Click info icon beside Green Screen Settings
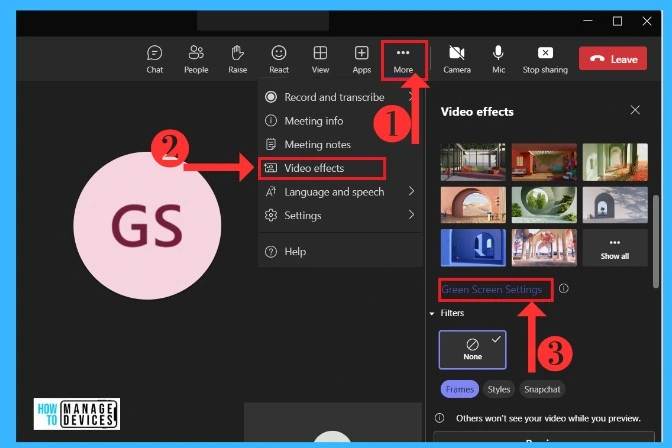Screen dimensions: 672x448 click(x=564, y=289)
